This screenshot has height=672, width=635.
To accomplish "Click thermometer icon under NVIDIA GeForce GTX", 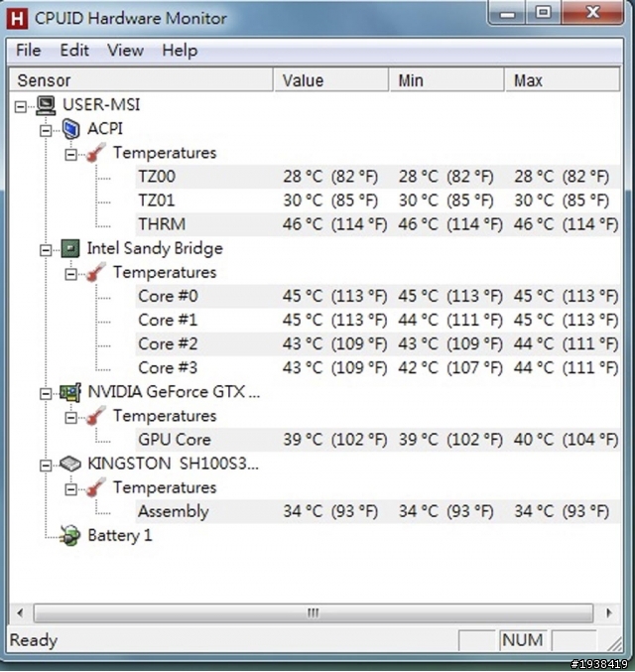I will point(96,416).
